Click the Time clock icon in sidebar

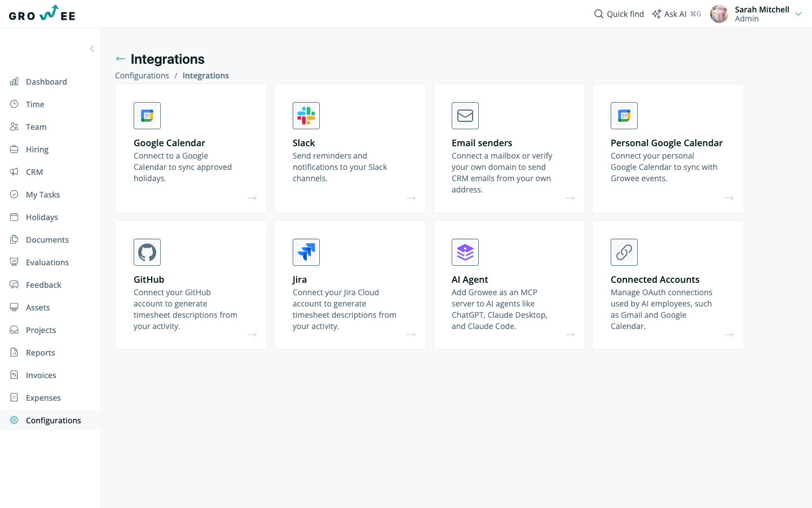(14, 104)
